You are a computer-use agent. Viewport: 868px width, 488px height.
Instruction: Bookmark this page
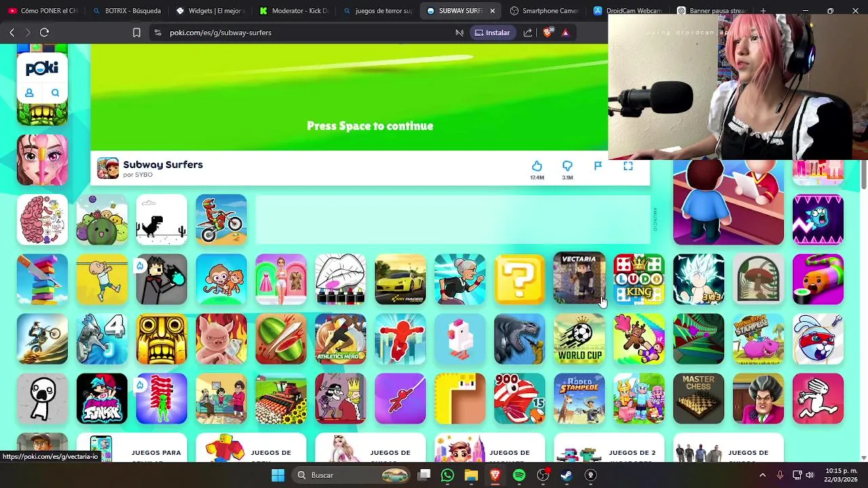136,33
